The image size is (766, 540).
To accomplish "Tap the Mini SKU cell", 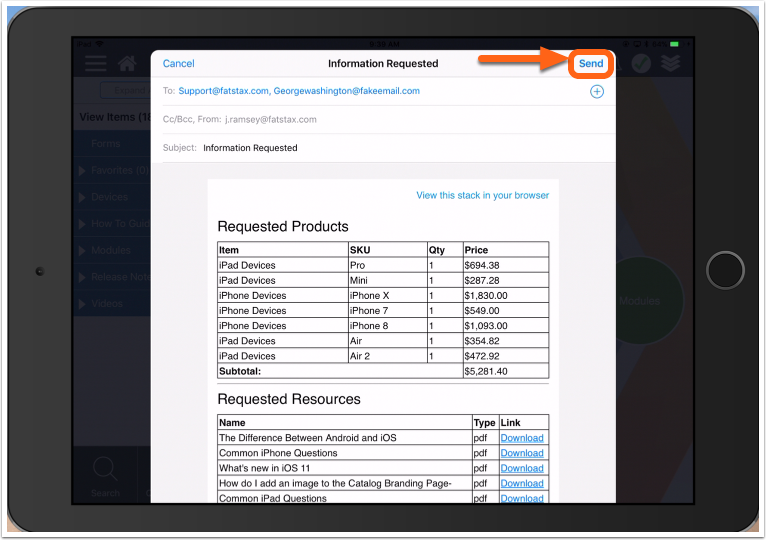I will pyautogui.click(x=387, y=281).
